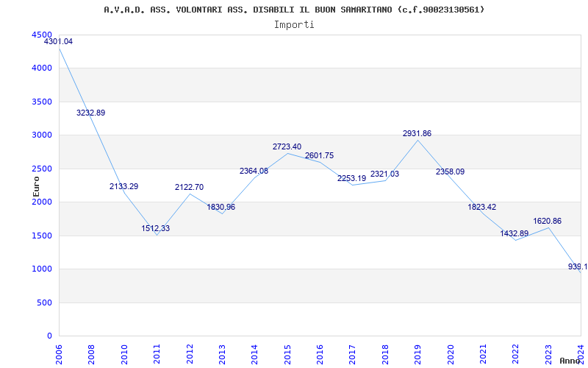This screenshot has height=368, width=588.
Task: Click the x-axis year 2017
Action: coord(353,354)
